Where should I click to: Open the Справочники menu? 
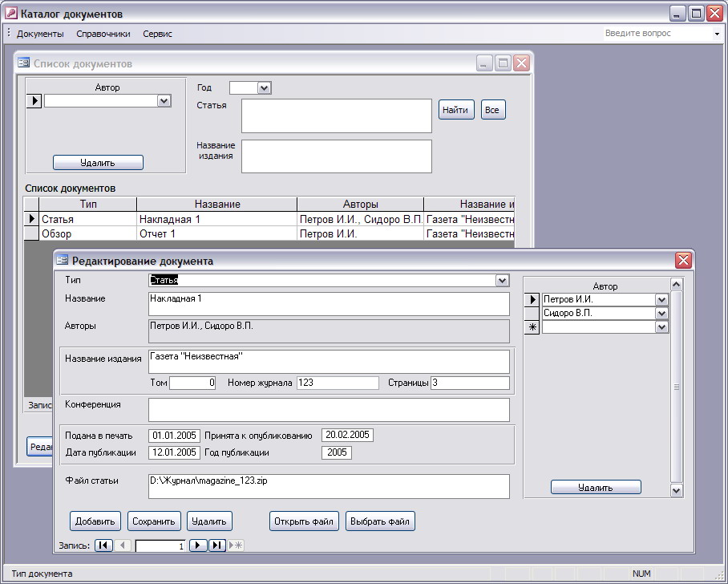(103, 34)
